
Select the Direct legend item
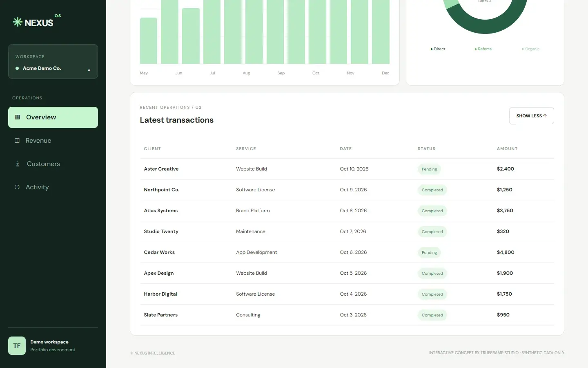(438, 49)
